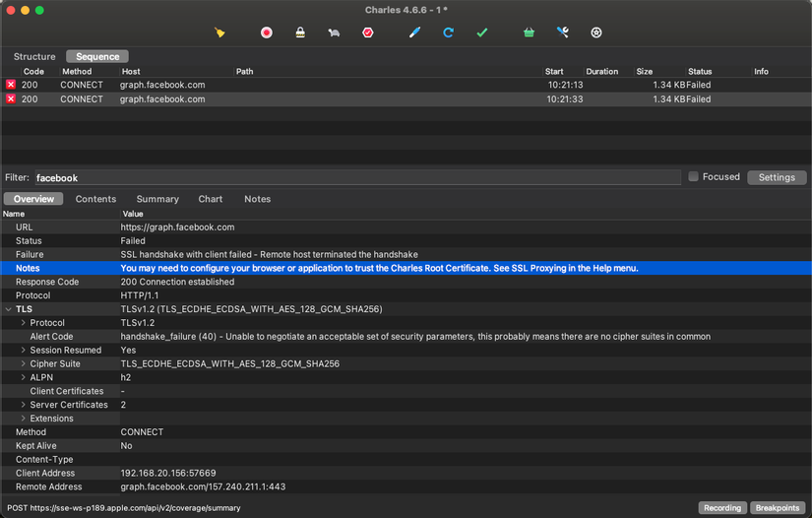Select the request started at 10:21:13

(x=406, y=85)
